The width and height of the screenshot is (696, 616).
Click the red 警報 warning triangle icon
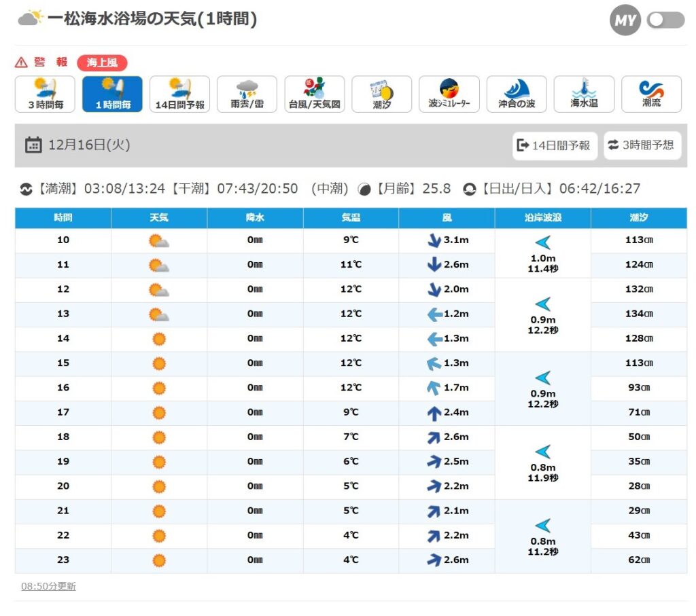point(21,62)
